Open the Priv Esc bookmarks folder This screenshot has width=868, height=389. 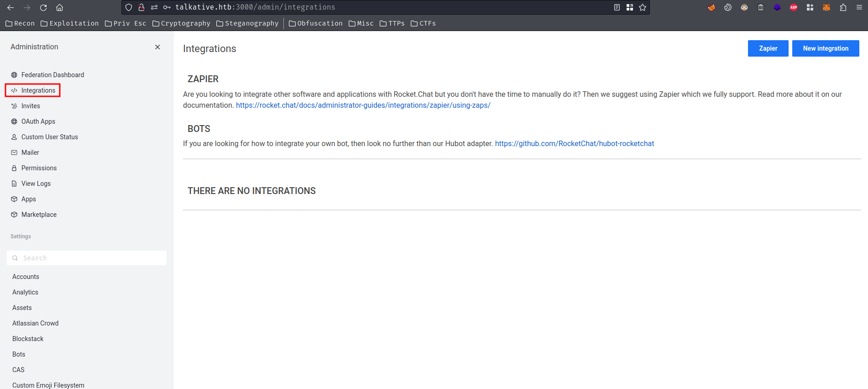click(125, 23)
